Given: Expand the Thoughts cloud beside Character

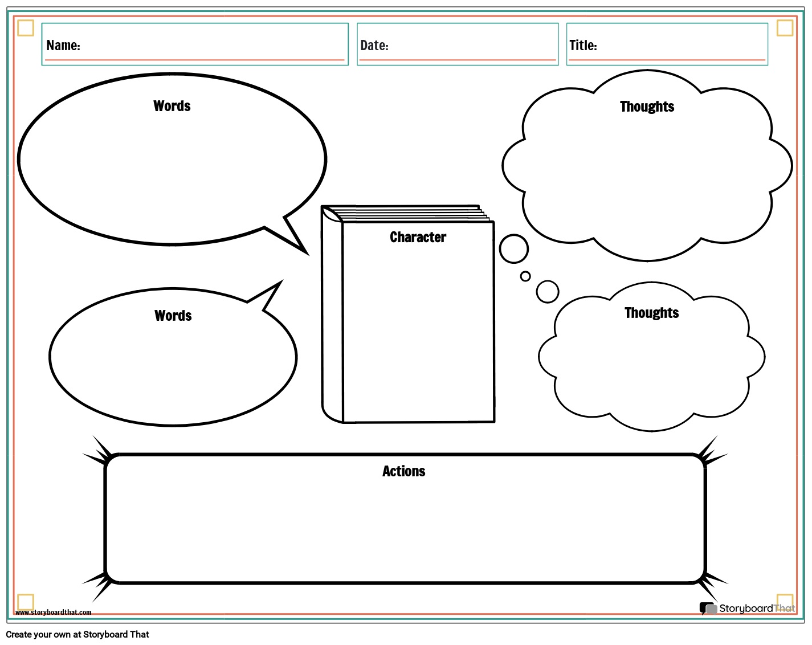Looking at the screenshot, I should click(x=647, y=165).
